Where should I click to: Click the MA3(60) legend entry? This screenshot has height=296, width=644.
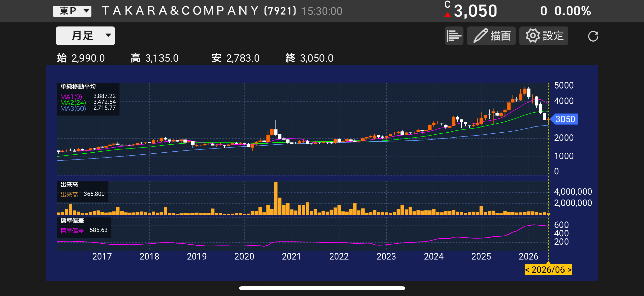point(73,108)
